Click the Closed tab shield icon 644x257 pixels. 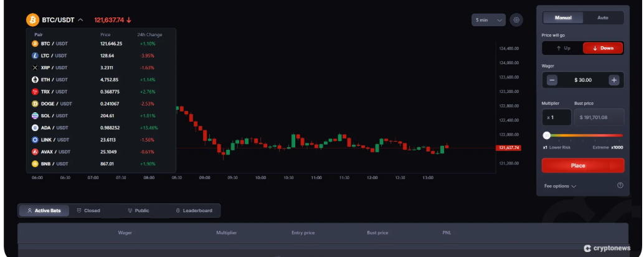point(79,211)
